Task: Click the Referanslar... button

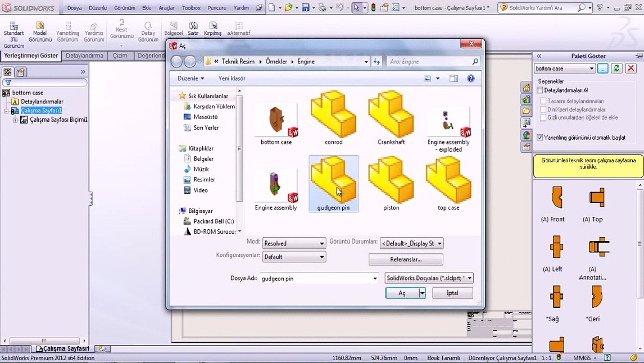Action: coord(406,259)
